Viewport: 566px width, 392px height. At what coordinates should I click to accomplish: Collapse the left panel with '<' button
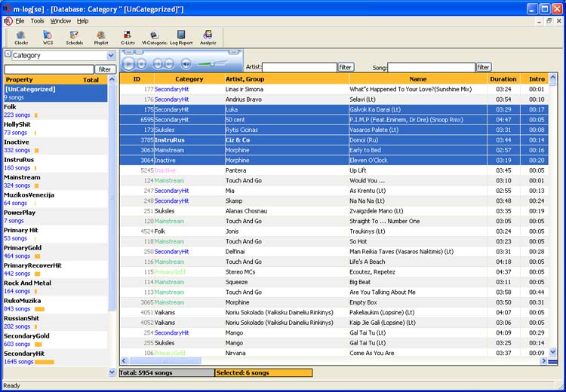tap(8, 54)
